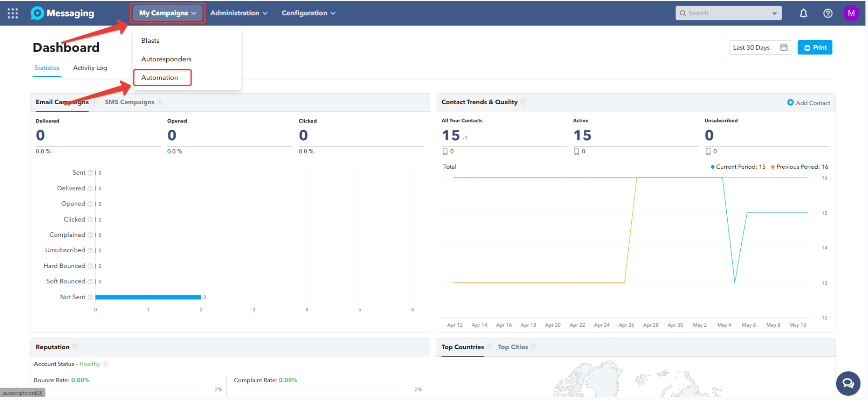Image resolution: width=868 pixels, height=400 pixels.
Task: Select Blasts from campaigns menu
Action: coord(150,41)
